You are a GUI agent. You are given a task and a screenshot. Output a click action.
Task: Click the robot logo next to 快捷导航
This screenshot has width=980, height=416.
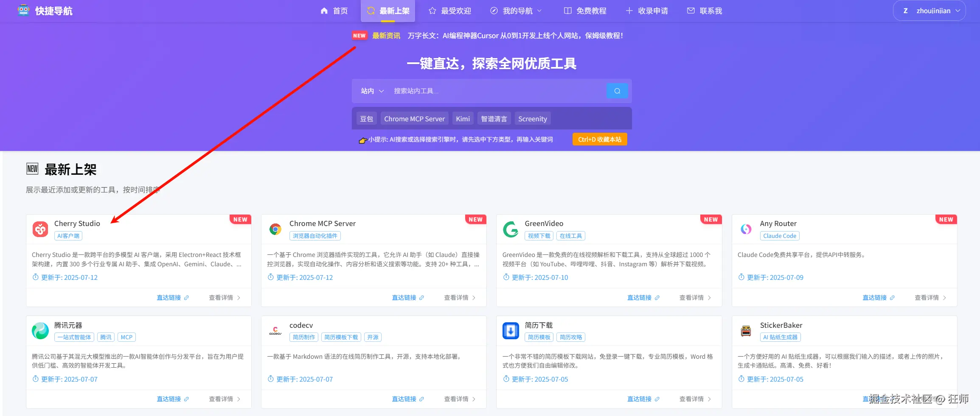[23, 10]
